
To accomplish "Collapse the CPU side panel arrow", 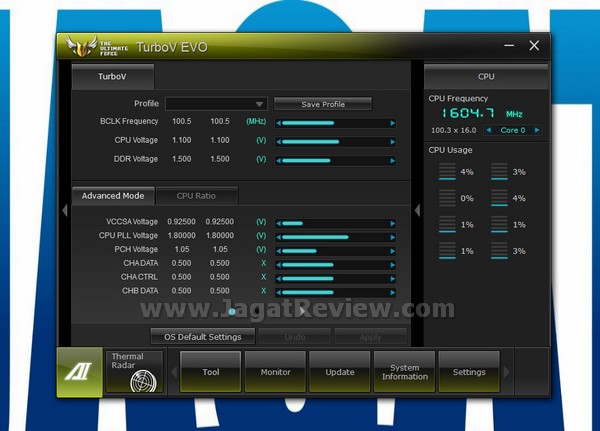I will click(417, 210).
